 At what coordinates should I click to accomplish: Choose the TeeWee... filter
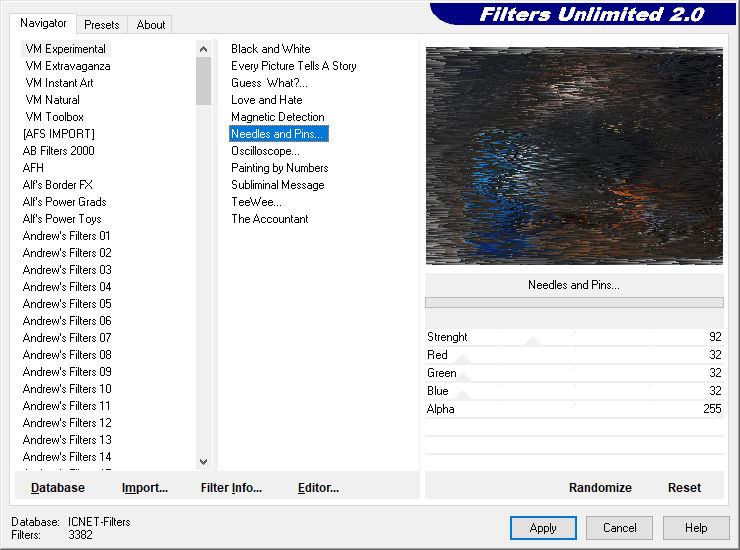[x=256, y=202]
